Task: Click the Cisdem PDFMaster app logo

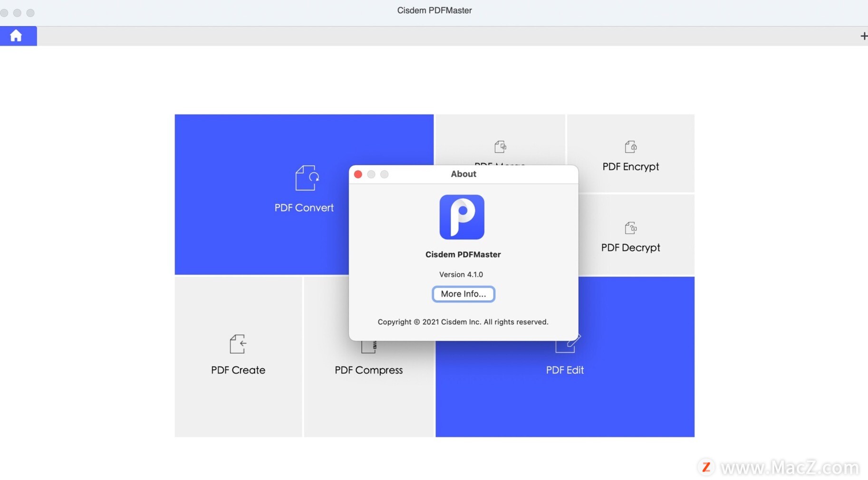Action: pyautogui.click(x=462, y=217)
